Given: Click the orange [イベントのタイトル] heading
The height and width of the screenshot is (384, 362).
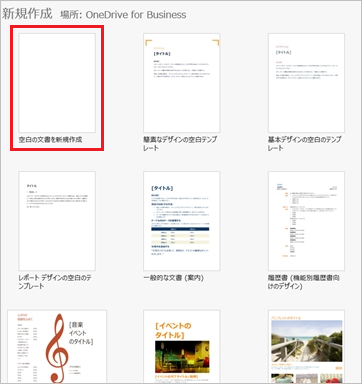Looking at the screenshot, I should [173, 330].
